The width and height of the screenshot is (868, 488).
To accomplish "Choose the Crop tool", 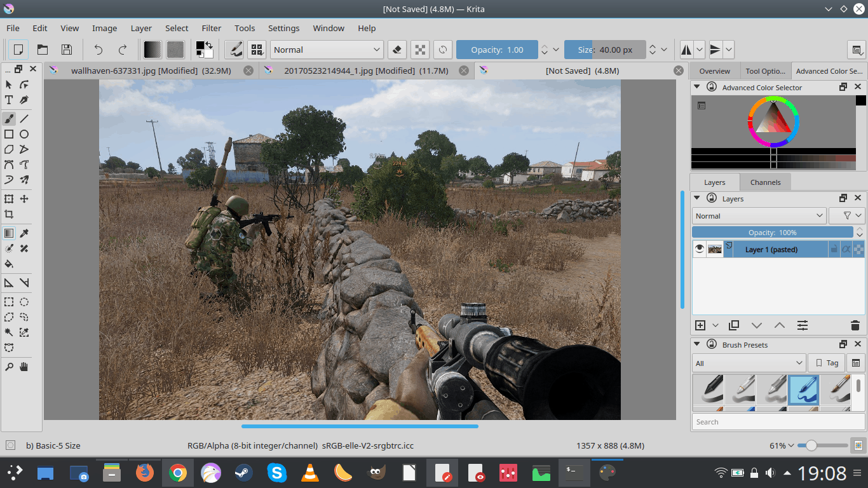I will [9, 214].
